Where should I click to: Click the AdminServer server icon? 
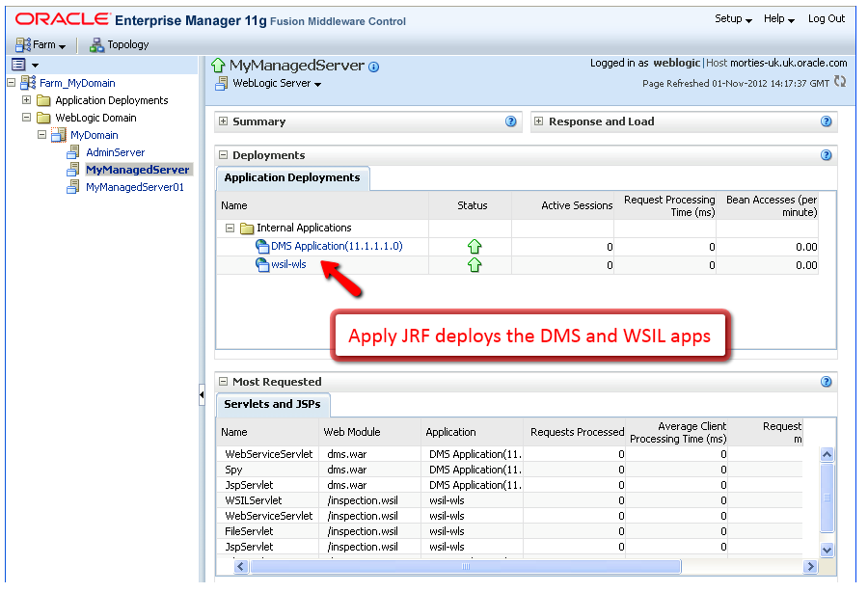tap(73, 152)
